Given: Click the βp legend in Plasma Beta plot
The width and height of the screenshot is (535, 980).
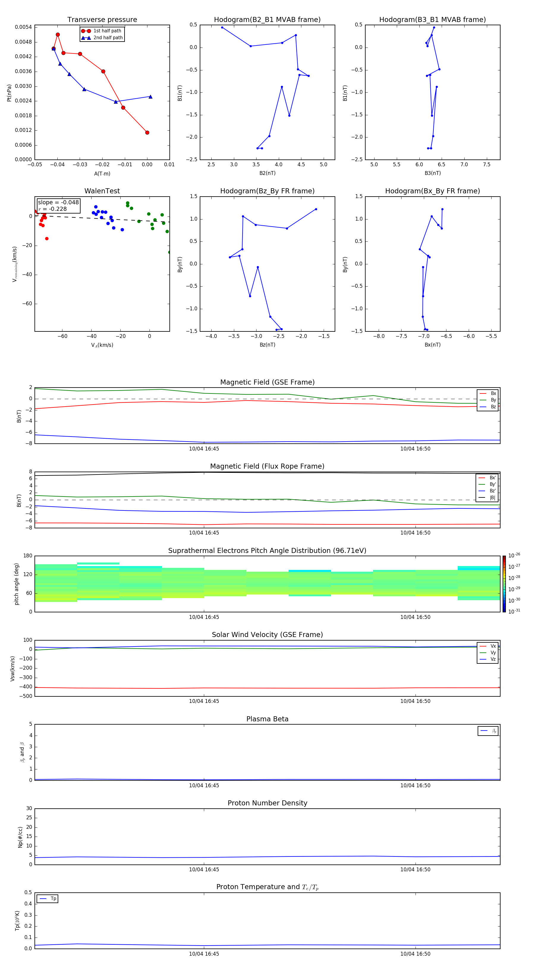Looking at the screenshot, I should 488,731.
